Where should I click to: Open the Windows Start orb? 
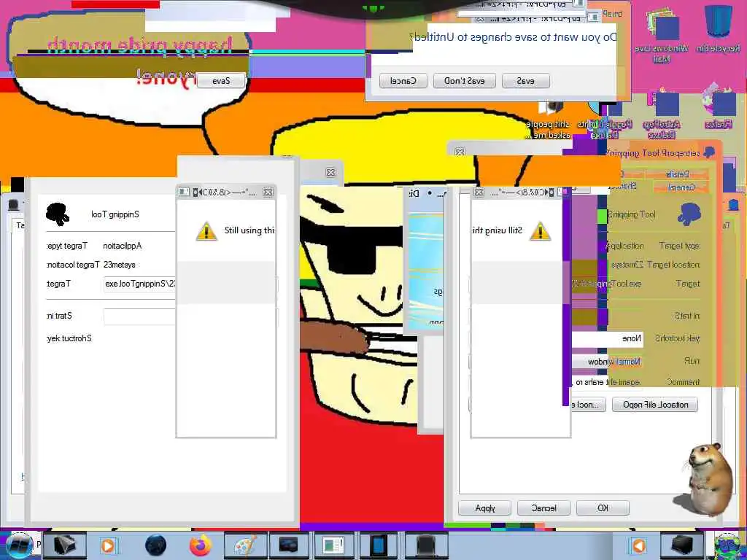pos(19,545)
